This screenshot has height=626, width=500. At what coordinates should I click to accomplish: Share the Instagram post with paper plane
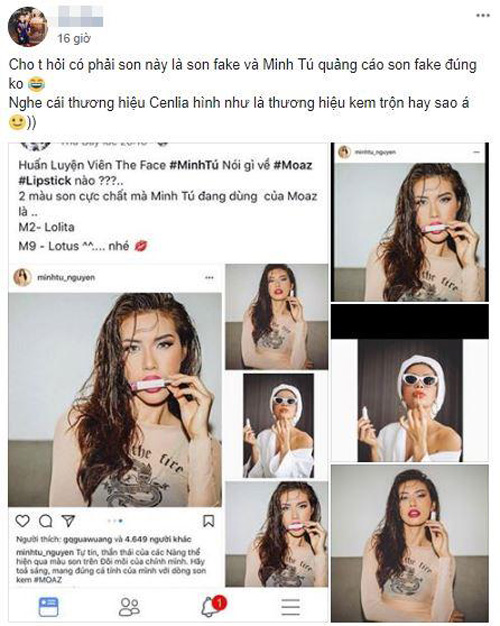pos(68,521)
